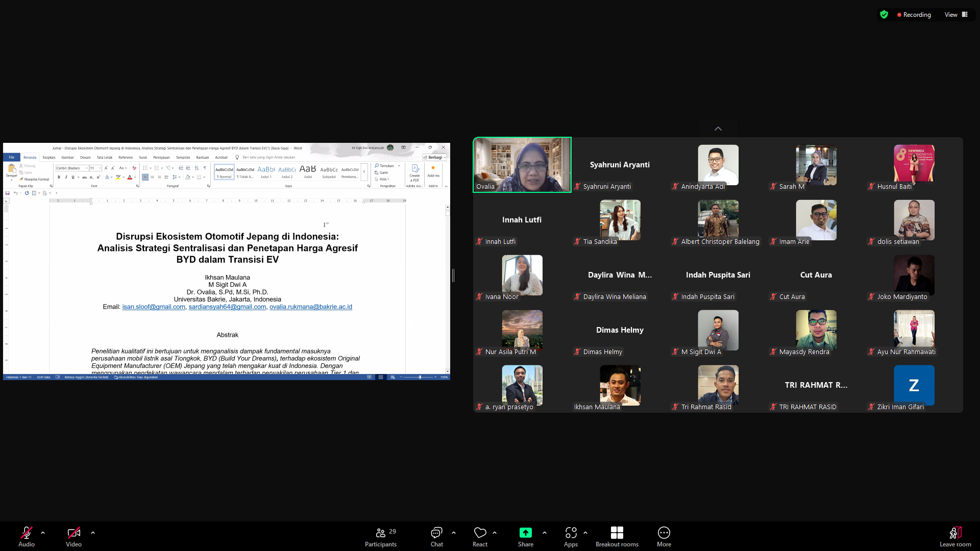The width and height of the screenshot is (980, 551).
Task: Toggle underline formatting in Word
Action: click(72, 177)
